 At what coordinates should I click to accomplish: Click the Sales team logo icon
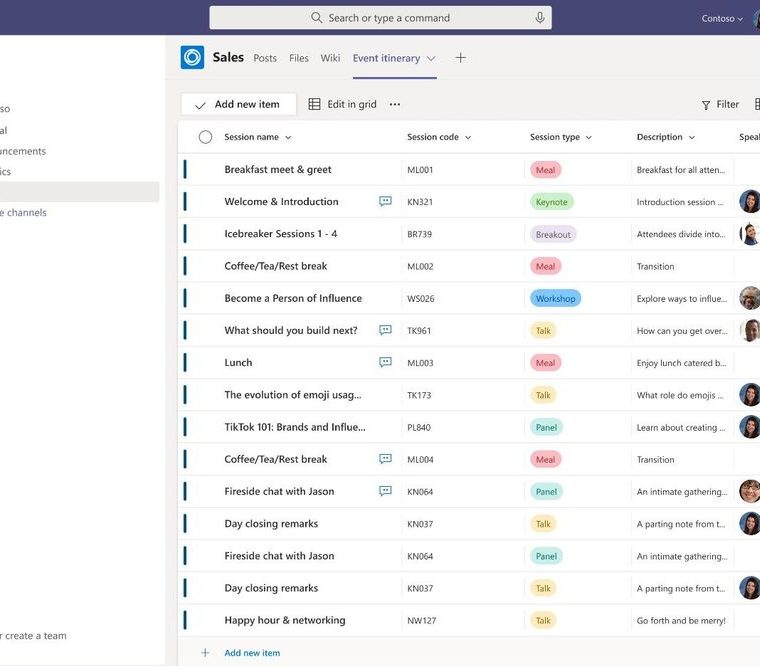pyautogui.click(x=192, y=58)
